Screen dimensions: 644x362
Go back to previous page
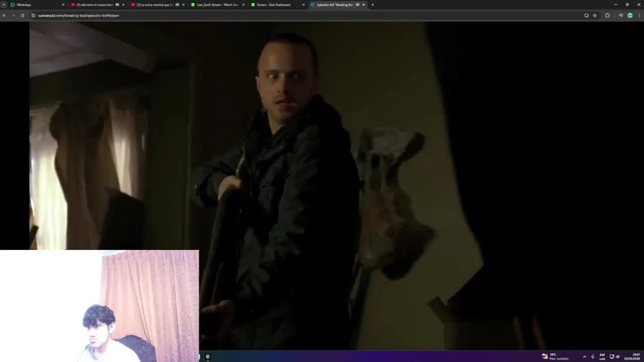(4, 16)
